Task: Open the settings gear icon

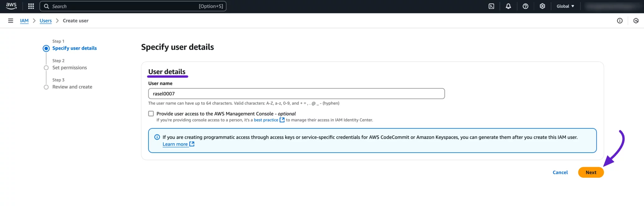Action: point(542,6)
